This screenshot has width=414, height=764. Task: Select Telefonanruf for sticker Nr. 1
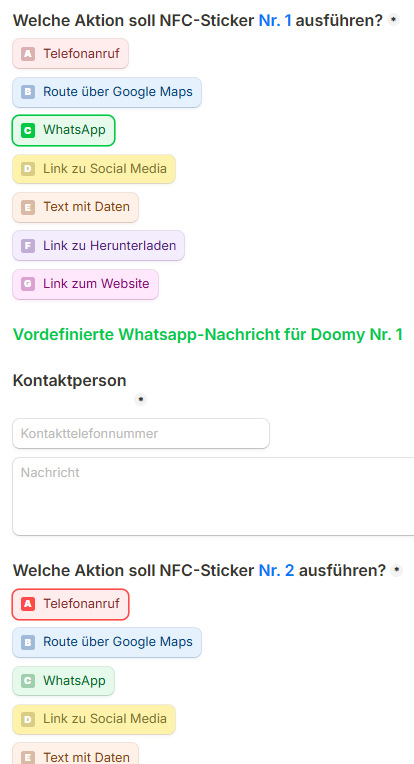point(70,54)
